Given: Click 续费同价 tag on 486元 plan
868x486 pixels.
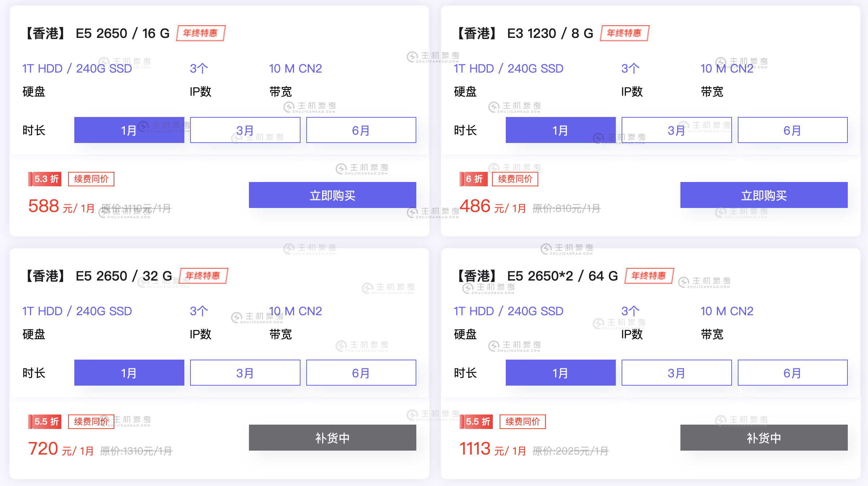Looking at the screenshot, I should (x=515, y=179).
